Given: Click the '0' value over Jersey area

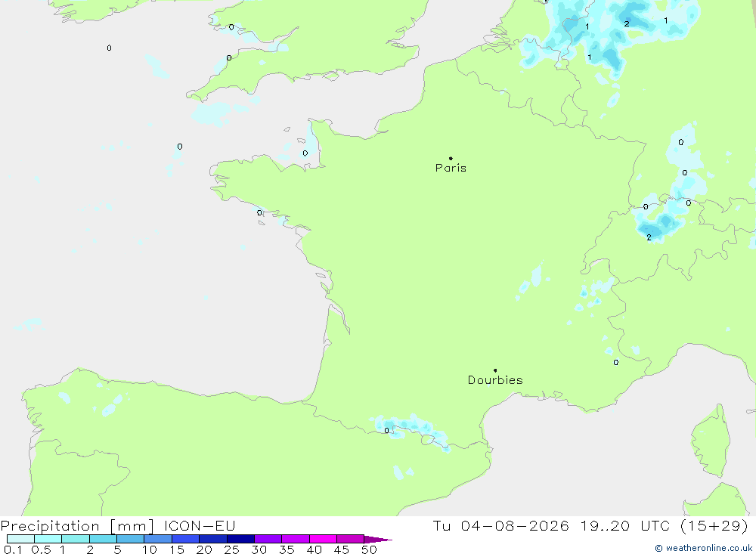Looking at the screenshot, I should pyautogui.click(x=305, y=153).
